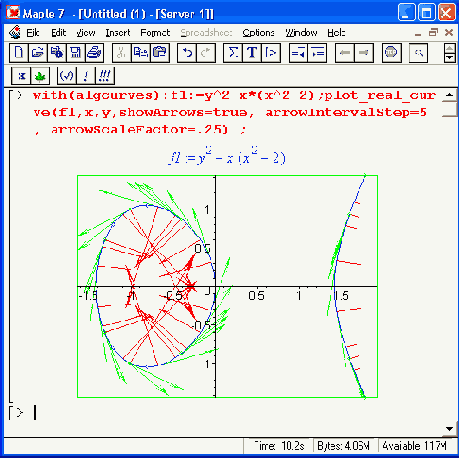This screenshot has height=458, width=459.
Task: Open an existing file with folder icon
Action: pyautogui.click(x=38, y=53)
